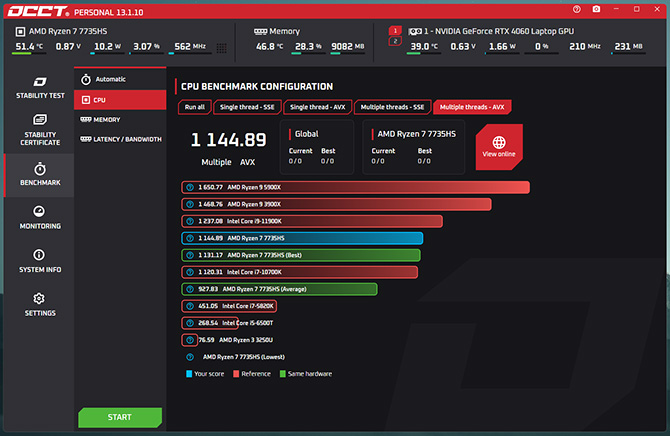Screen dimensions: 670x436
Task: Click the help icon in title bar
Action: click(576, 9)
